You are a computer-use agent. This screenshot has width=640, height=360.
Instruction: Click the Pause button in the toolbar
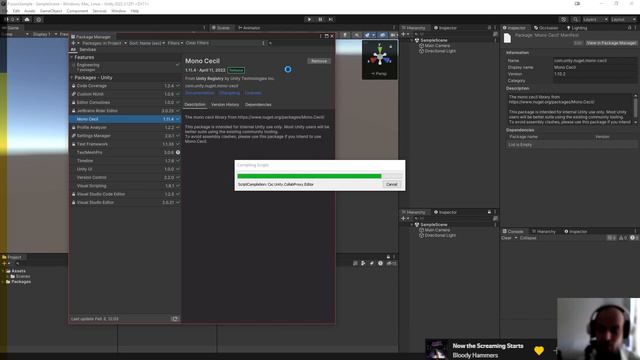coord(320,19)
